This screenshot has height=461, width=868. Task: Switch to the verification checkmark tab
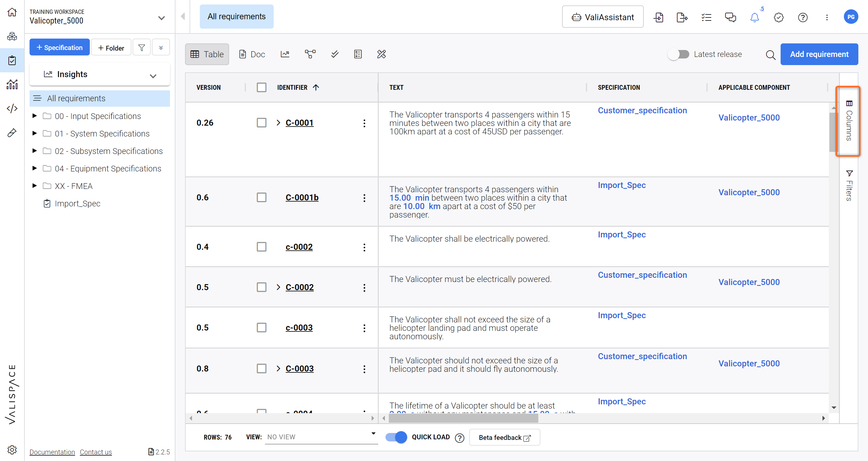335,54
